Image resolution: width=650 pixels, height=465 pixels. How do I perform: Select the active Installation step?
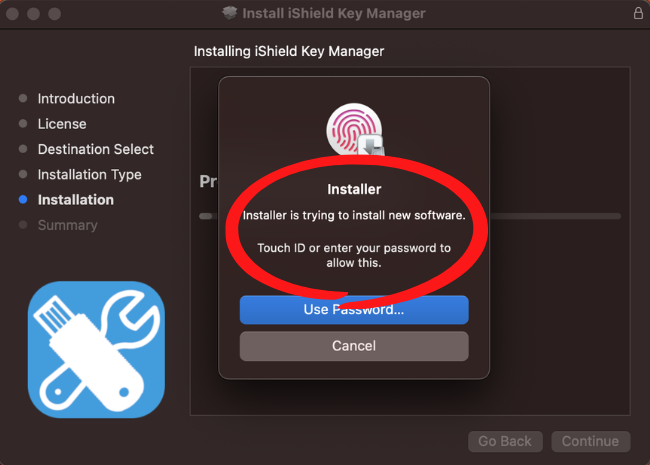click(x=76, y=200)
